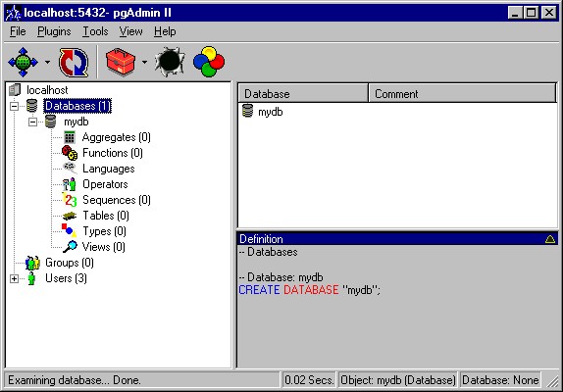The width and height of the screenshot is (563, 392).
Task: Expand the Users (3) tree node
Action: 14,278
